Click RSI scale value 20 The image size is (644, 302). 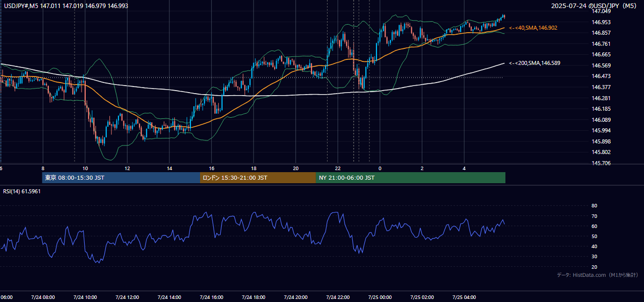(x=595, y=267)
